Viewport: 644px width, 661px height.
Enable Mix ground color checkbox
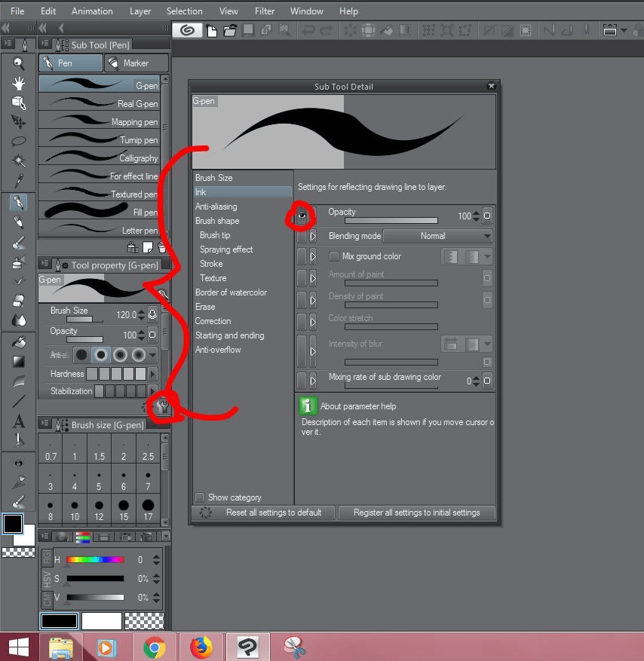333,256
